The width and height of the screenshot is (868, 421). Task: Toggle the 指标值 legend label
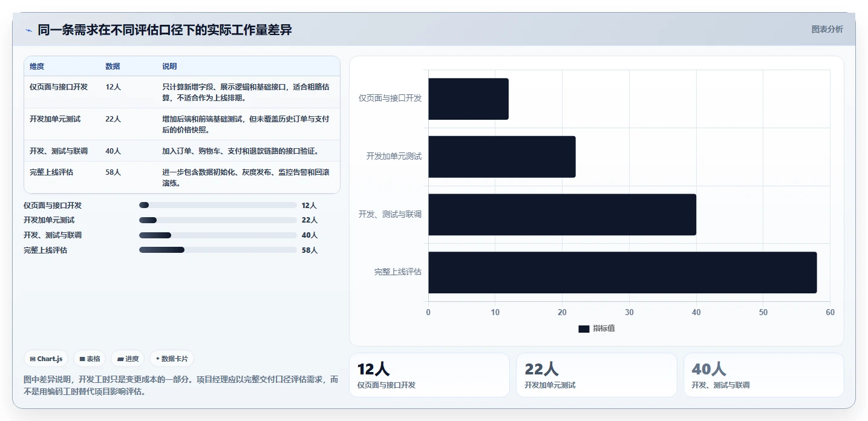(x=604, y=328)
